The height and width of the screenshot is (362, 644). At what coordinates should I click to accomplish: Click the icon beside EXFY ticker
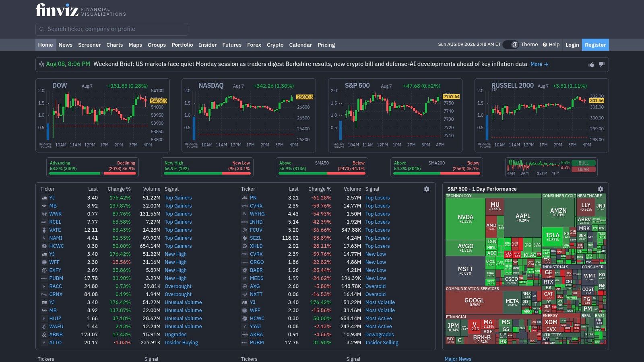pyautogui.click(x=44, y=270)
